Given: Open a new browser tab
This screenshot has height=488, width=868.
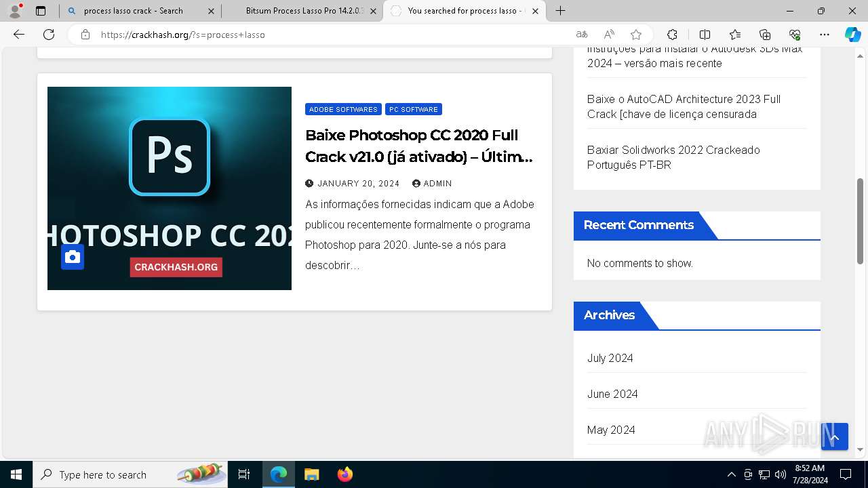Looking at the screenshot, I should (x=560, y=11).
